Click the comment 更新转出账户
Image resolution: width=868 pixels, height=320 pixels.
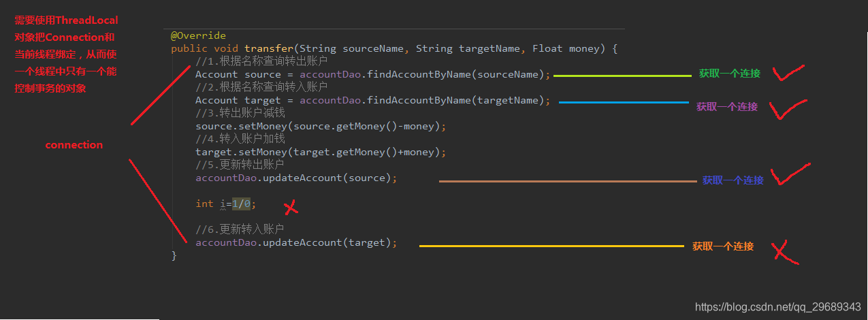tap(240, 165)
